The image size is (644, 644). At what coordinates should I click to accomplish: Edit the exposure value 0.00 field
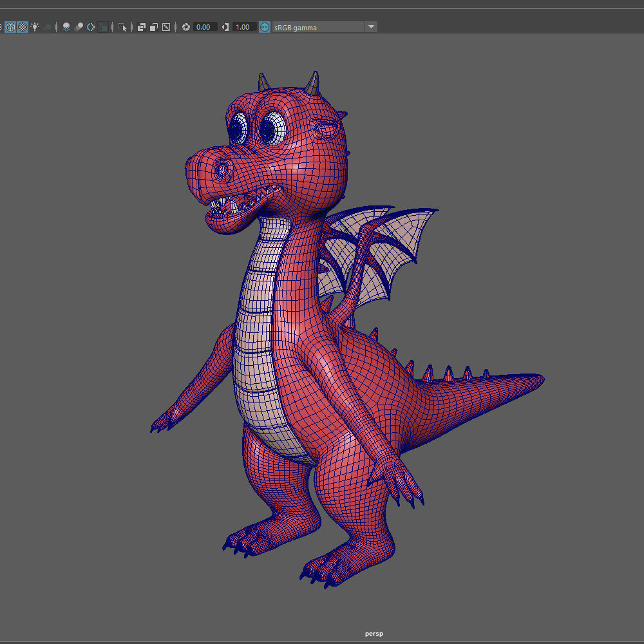(x=205, y=27)
